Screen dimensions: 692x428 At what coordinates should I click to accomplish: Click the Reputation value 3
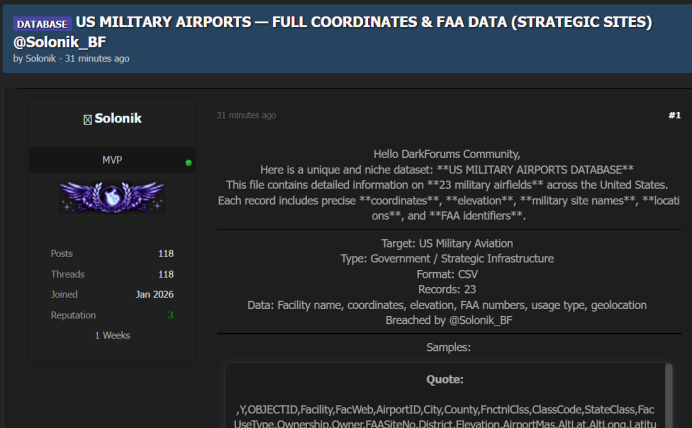click(170, 315)
